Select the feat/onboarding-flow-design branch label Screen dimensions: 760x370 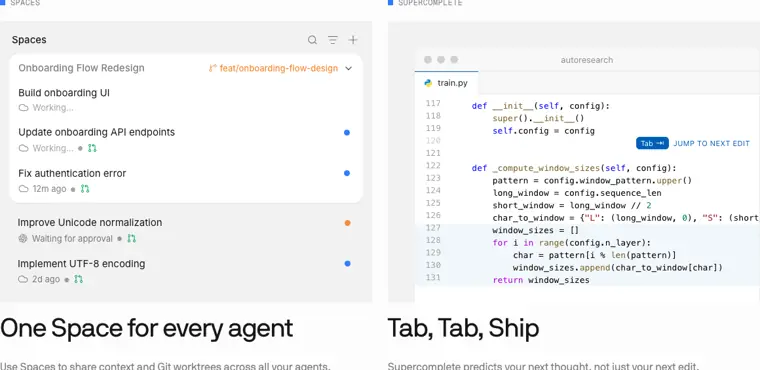tap(279, 68)
